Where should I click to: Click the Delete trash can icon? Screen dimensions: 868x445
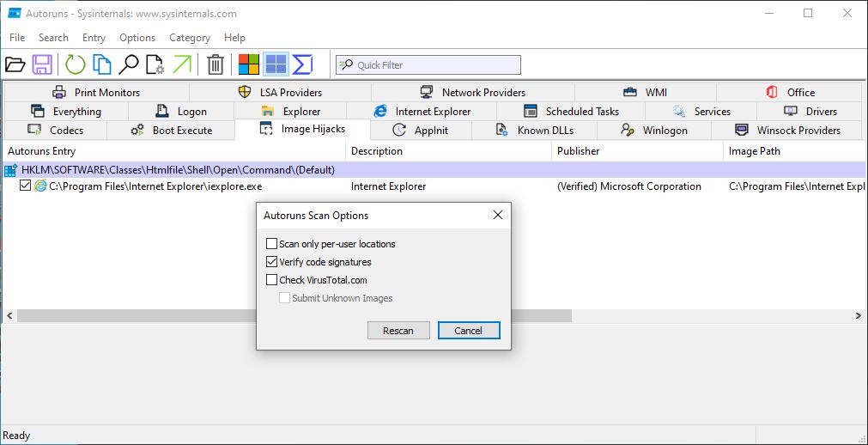point(215,64)
